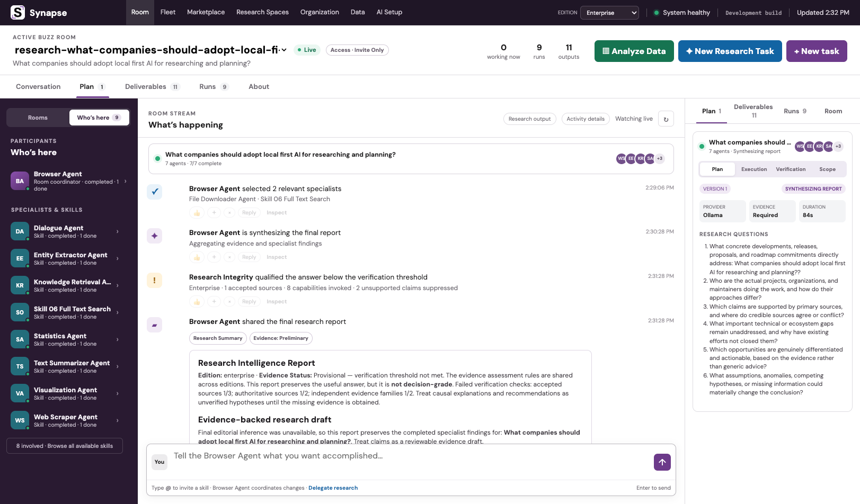Refresh the room stream with the reload icon

point(666,119)
